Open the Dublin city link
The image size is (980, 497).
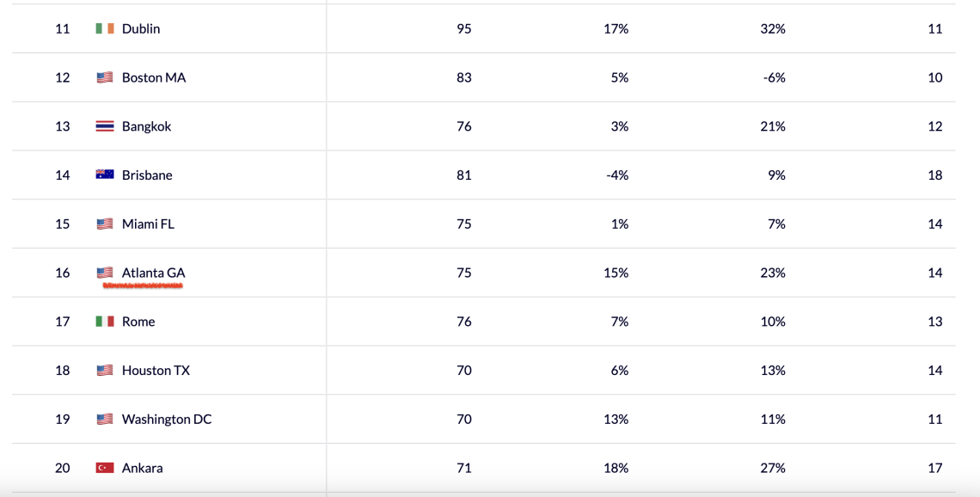point(141,28)
